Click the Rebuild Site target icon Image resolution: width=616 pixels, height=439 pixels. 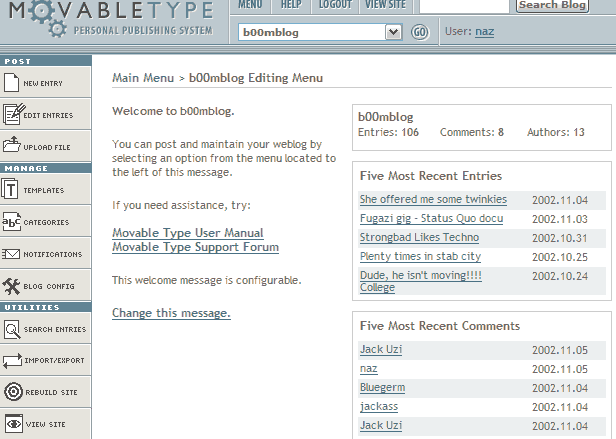click(x=13, y=392)
